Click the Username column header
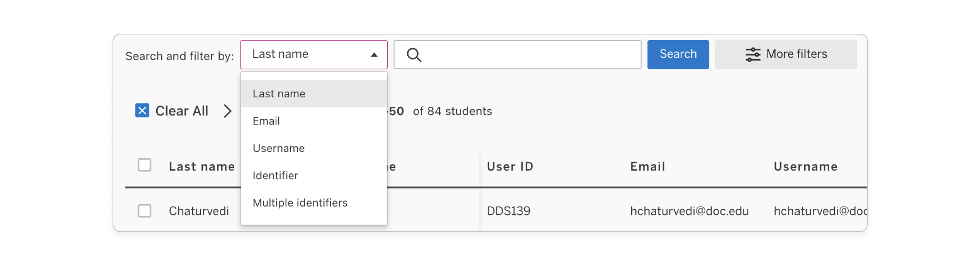 tap(805, 167)
